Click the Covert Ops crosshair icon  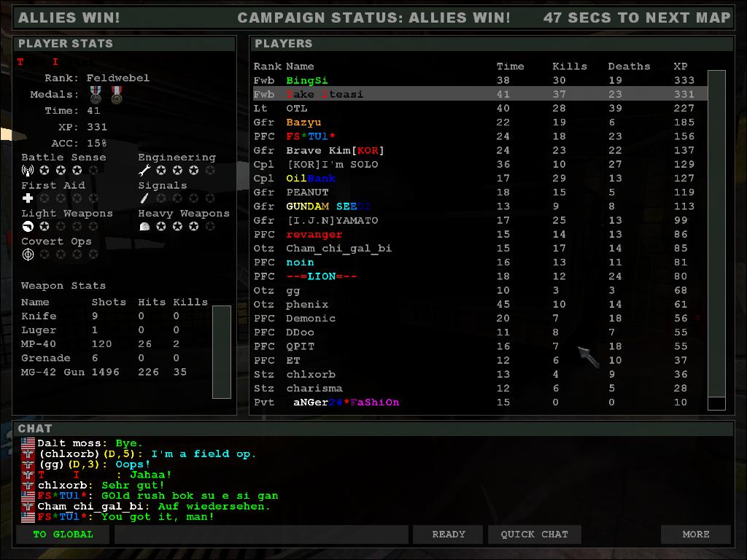28,254
